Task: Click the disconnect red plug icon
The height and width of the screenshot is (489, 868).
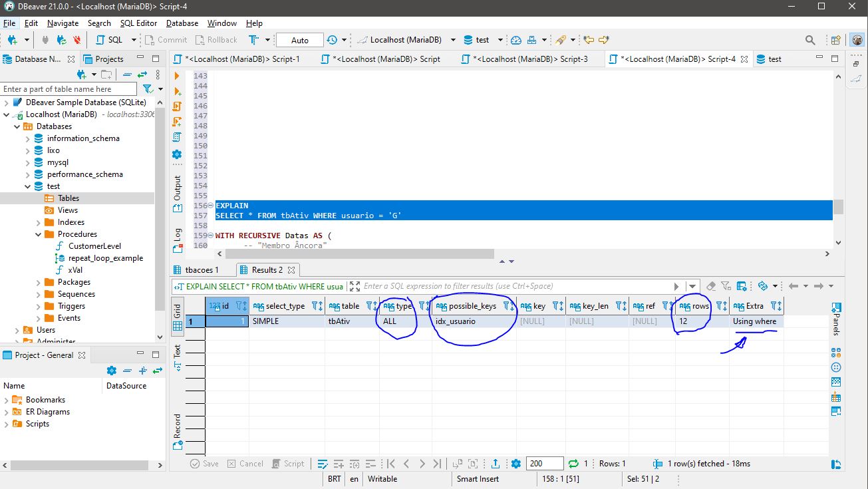Action: 77,40
